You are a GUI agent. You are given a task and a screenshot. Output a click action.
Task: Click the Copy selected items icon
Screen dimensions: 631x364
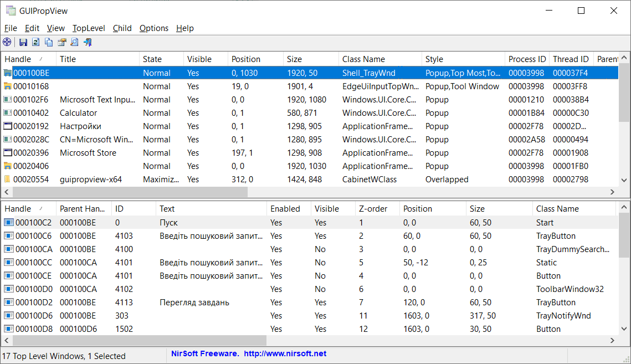pyautogui.click(x=49, y=42)
